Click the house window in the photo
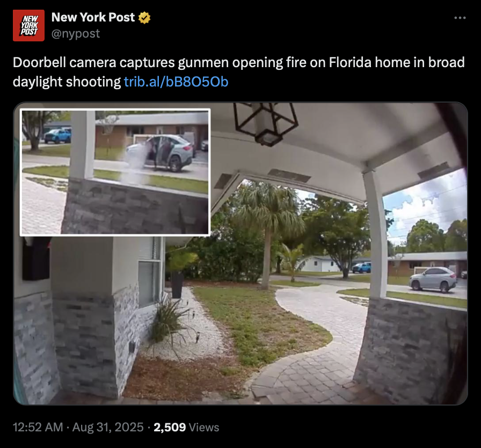481x448 pixels. point(150,272)
